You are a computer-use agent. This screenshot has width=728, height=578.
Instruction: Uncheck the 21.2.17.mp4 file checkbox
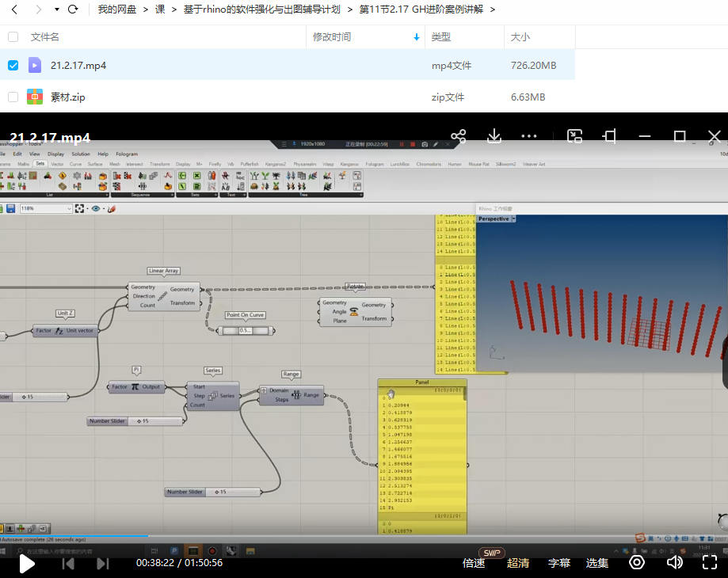pyautogui.click(x=13, y=65)
